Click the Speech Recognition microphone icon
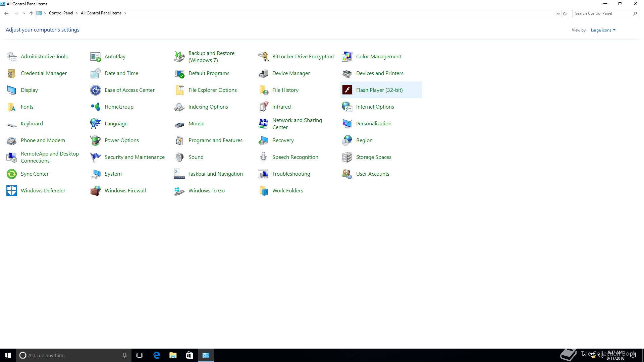The width and height of the screenshot is (644, 362). (x=263, y=157)
